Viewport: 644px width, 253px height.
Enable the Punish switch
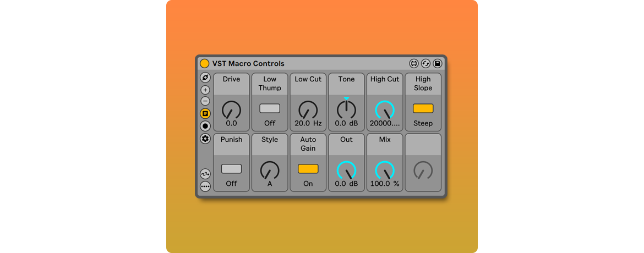point(231,169)
